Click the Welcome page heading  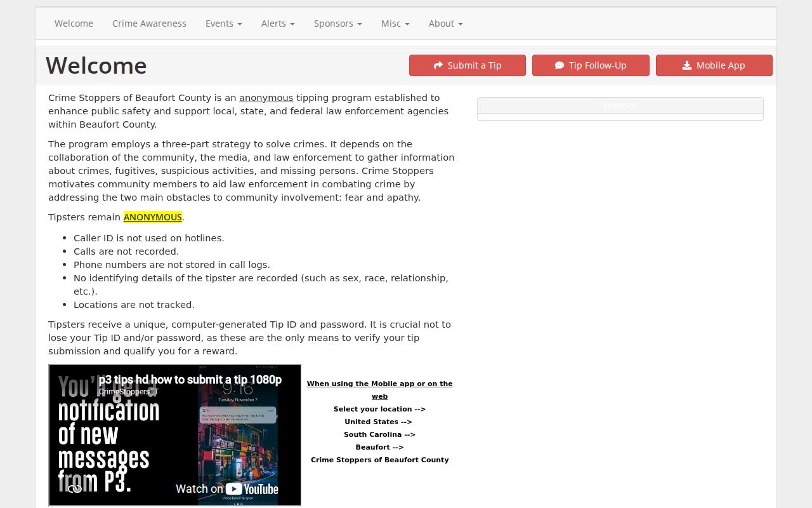click(96, 65)
